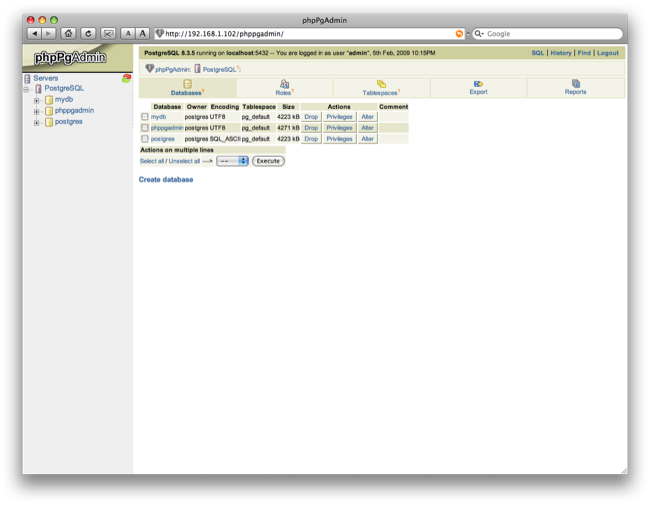
Task: Click the Roles tab users icon
Action: [x=284, y=84]
